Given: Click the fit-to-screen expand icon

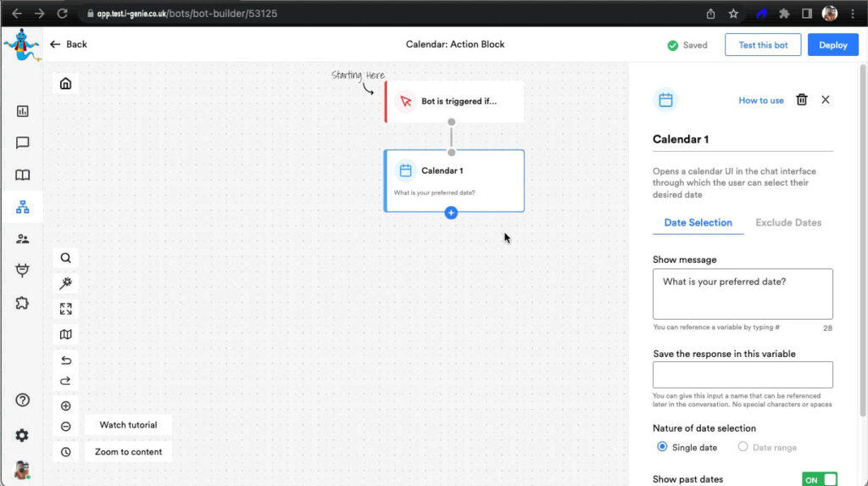Looking at the screenshot, I should tap(65, 309).
